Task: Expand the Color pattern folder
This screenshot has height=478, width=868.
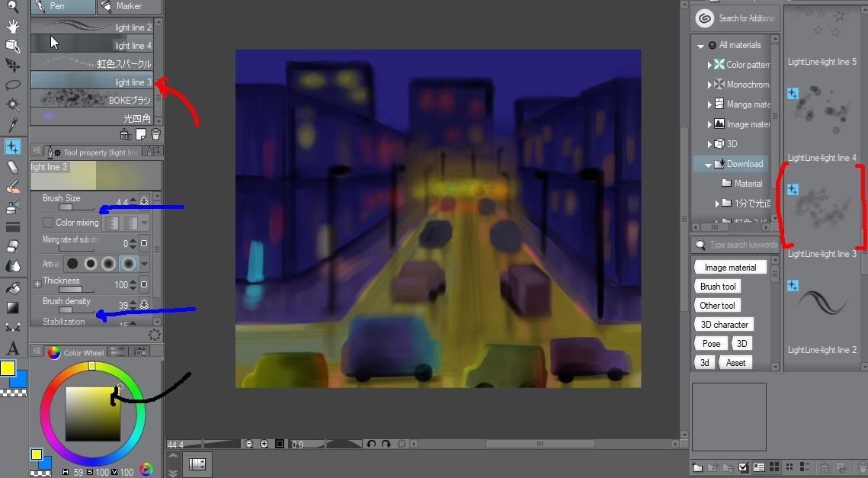Action: [x=709, y=65]
